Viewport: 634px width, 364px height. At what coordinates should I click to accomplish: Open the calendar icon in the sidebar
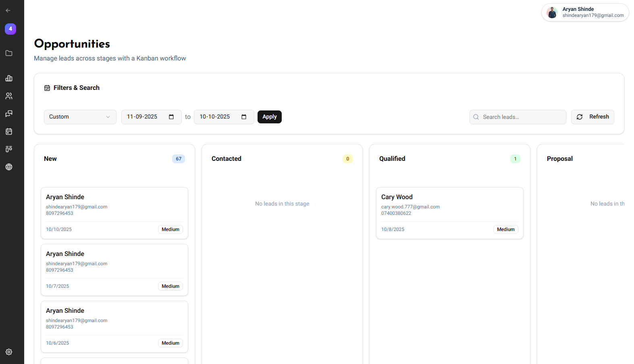point(9,131)
